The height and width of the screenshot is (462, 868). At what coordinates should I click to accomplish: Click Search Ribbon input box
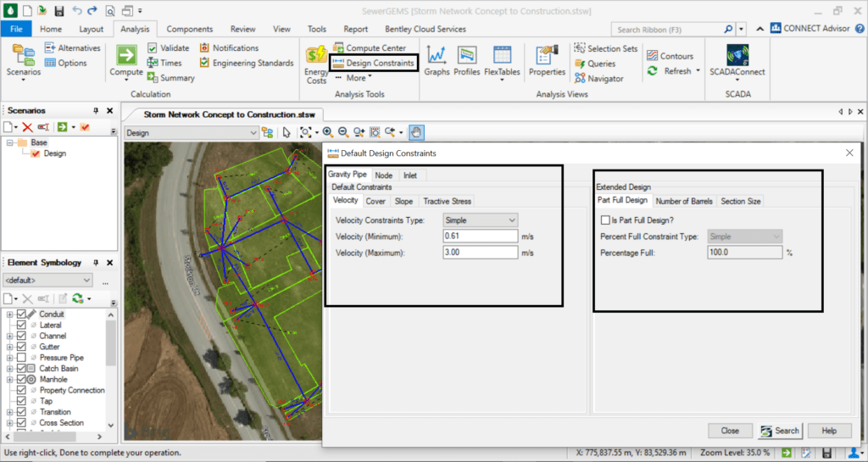click(668, 30)
